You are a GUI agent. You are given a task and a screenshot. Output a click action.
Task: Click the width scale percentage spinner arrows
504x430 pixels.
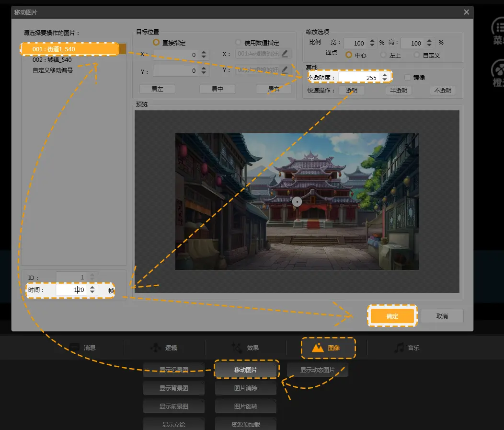[x=372, y=43]
